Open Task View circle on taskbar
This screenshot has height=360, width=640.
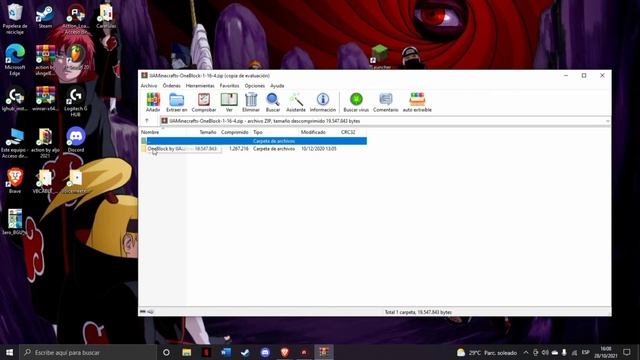pos(166,352)
